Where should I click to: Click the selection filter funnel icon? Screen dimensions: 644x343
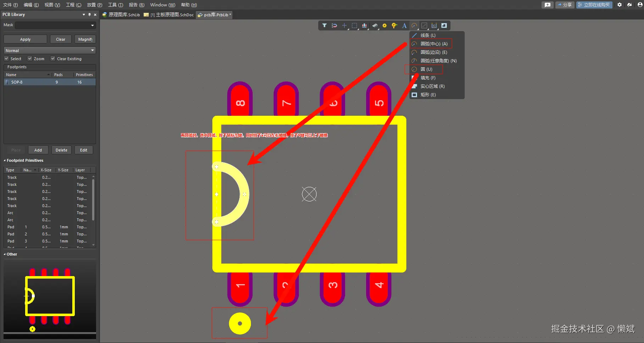click(324, 25)
